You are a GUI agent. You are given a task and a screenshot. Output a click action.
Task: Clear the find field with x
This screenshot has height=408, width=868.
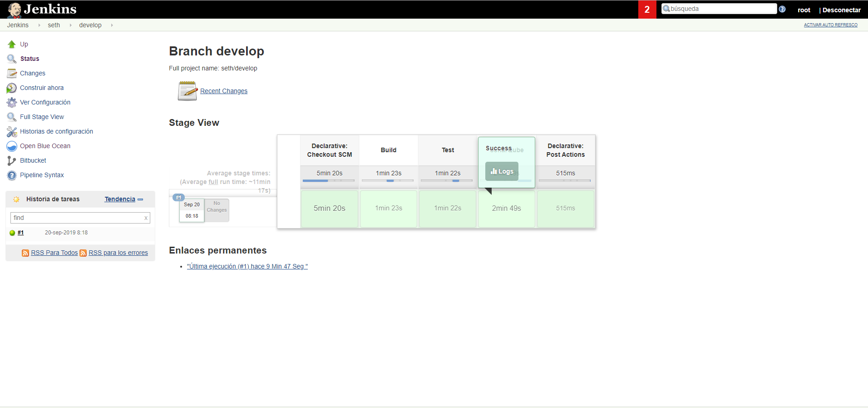pyautogui.click(x=146, y=218)
